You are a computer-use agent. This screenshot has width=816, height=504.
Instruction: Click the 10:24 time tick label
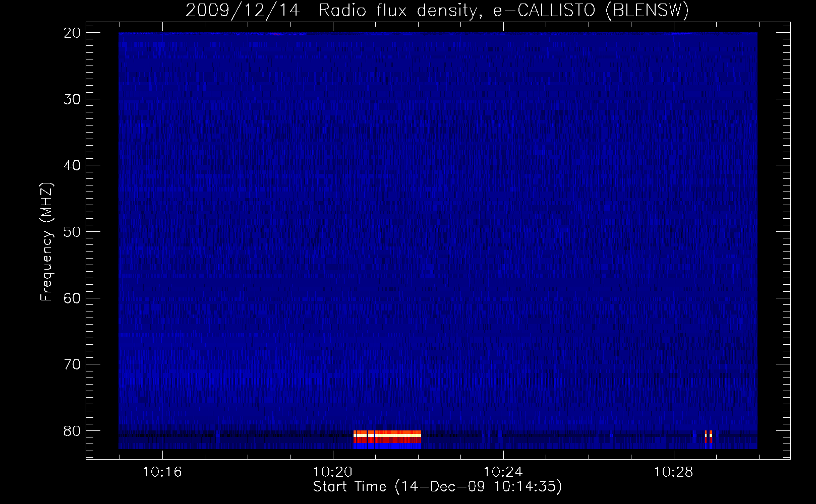[x=503, y=472]
